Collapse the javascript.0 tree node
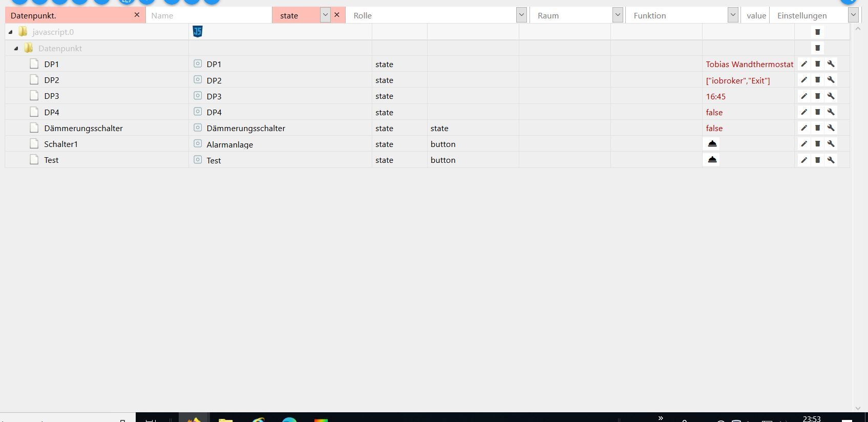Image resolution: width=868 pixels, height=422 pixels. 10,32
